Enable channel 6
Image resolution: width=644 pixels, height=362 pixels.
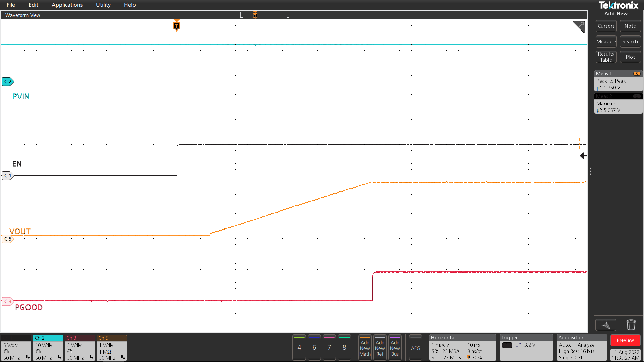(x=314, y=348)
